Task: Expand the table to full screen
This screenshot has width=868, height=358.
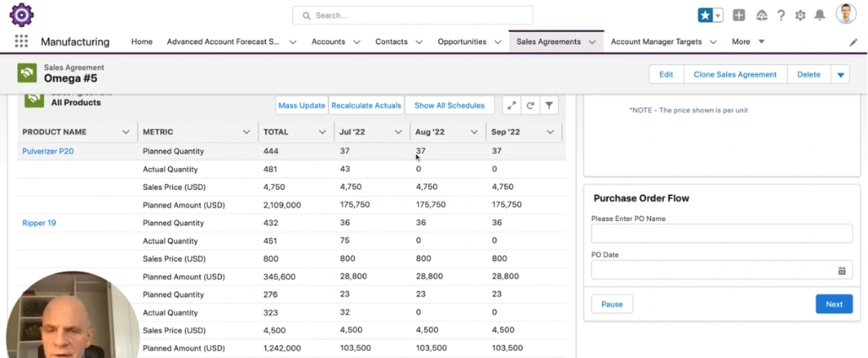Action: click(511, 105)
